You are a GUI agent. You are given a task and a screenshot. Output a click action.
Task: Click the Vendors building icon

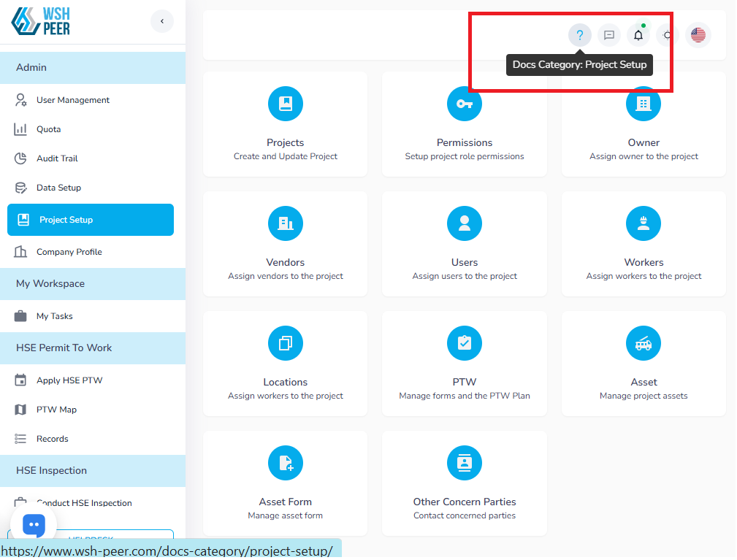click(286, 223)
